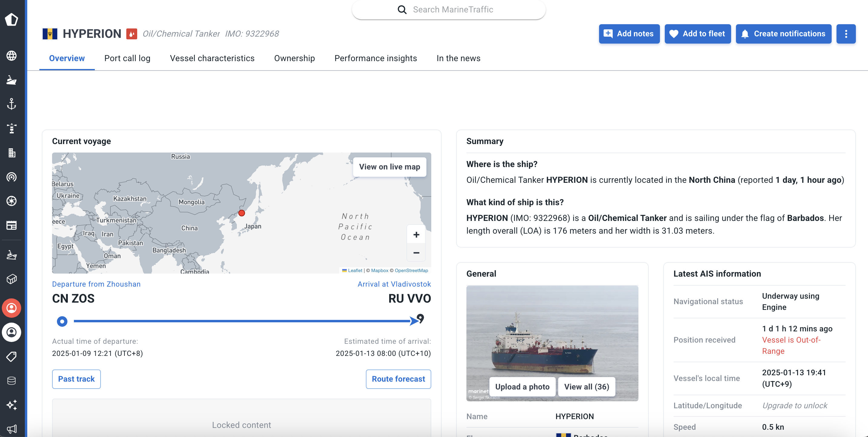Screen dimensions: 868x437
Task: Open the vessels ship icon in sidebar
Action: [x=12, y=80]
